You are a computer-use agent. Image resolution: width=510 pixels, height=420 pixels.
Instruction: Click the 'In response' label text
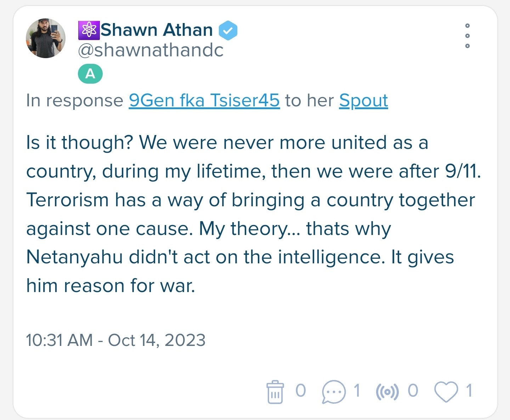click(x=75, y=101)
